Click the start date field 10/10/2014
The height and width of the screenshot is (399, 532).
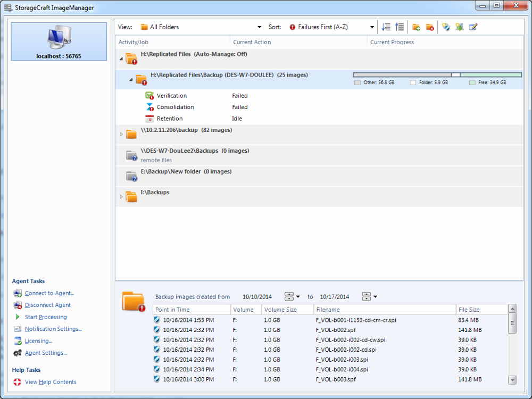[257, 297]
